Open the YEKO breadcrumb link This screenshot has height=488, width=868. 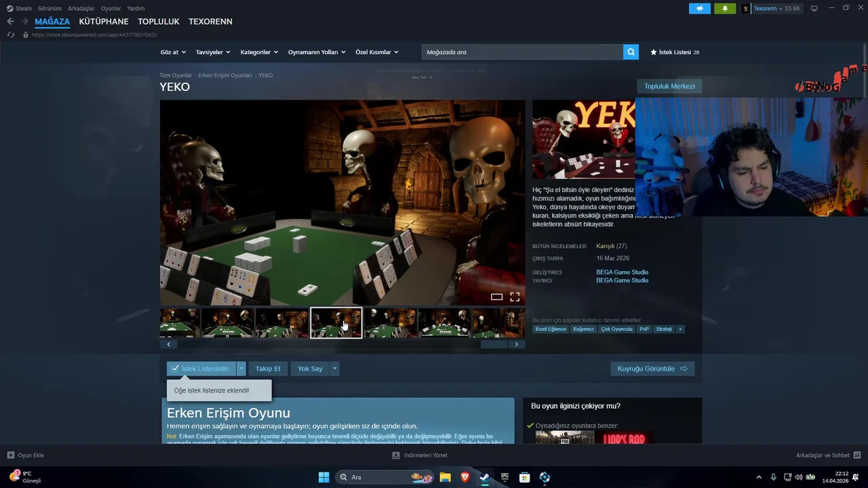click(x=266, y=75)
